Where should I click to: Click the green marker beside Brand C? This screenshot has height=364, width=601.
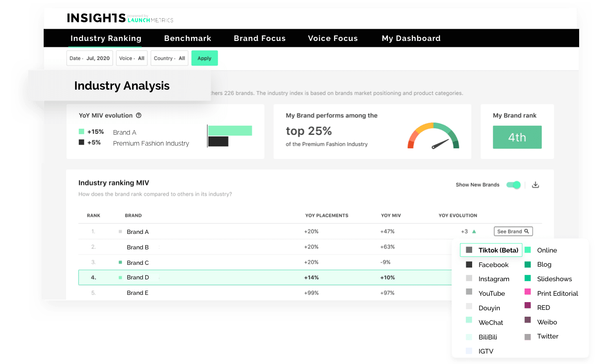coord(120,263)
